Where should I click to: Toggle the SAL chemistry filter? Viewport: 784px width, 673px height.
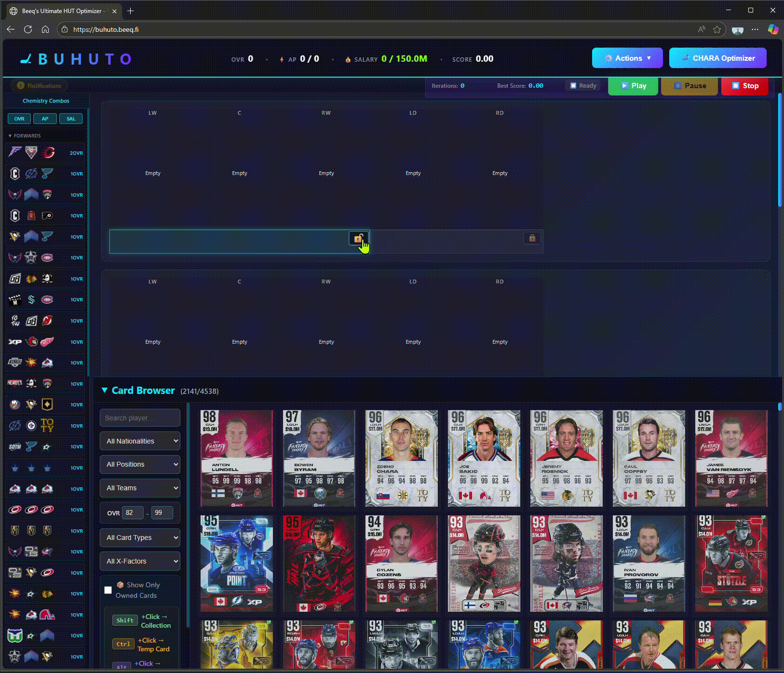[x=71, y=119]
